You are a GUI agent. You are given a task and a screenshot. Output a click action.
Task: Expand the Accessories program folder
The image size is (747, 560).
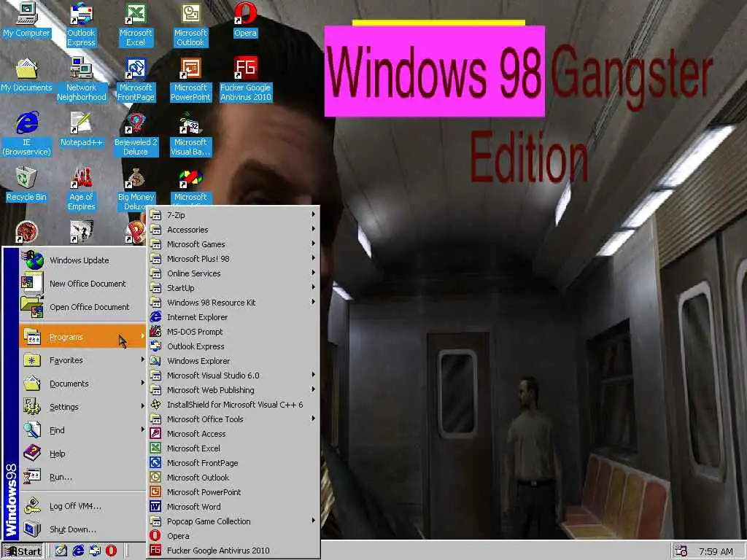click(x=233, y=230)
